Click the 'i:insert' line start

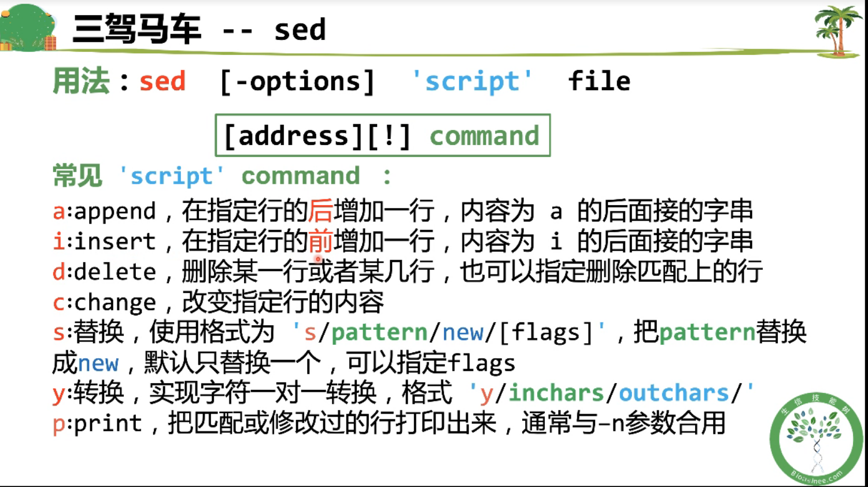104,241
